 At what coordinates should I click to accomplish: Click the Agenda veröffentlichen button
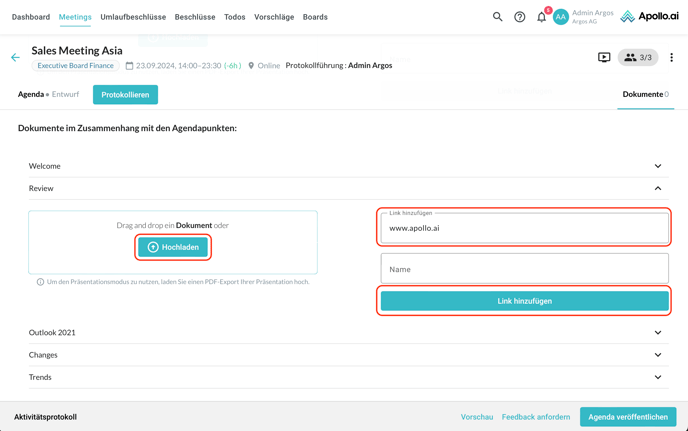628,417
